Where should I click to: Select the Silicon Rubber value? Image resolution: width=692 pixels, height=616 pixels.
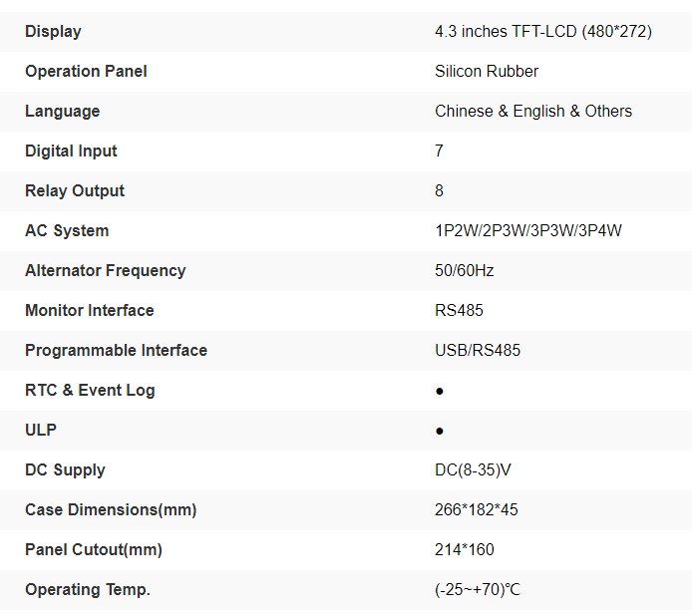click(487, 72)
